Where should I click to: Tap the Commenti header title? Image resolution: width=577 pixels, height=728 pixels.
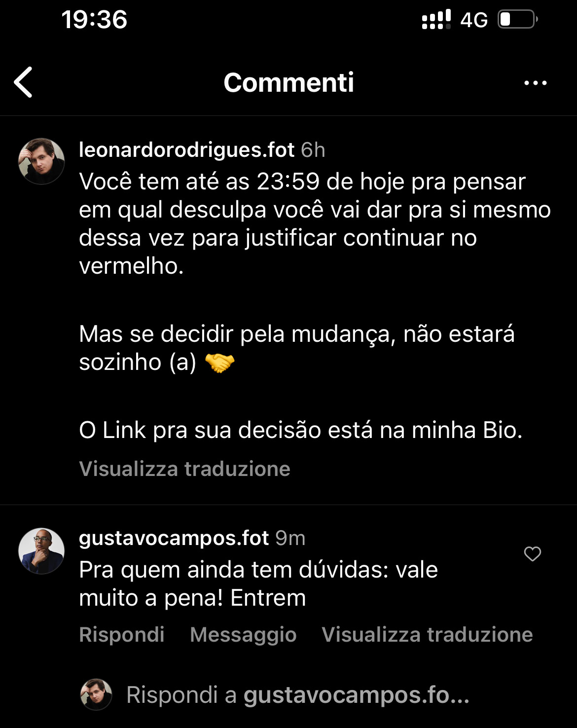click(288, 82)
